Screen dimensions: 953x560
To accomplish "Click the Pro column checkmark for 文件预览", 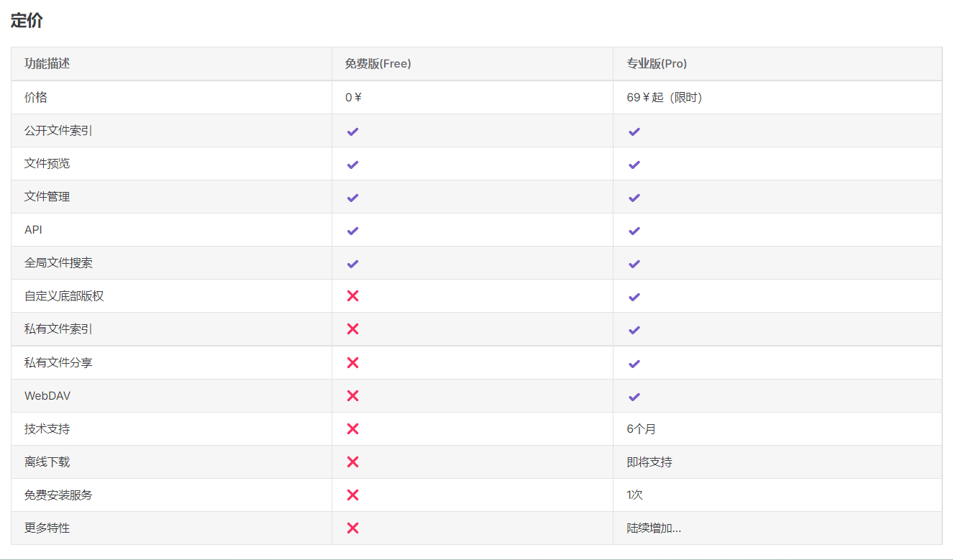I will coord(634,165).
